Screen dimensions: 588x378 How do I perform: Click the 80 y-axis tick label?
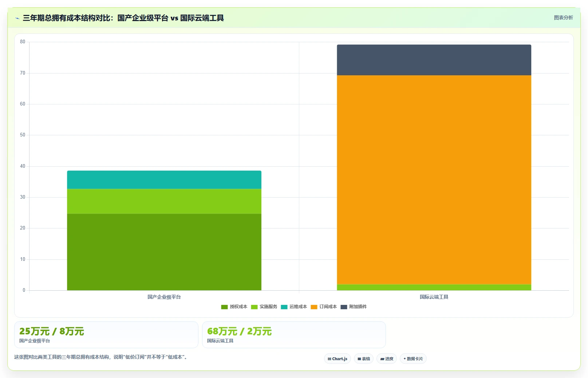23,42
